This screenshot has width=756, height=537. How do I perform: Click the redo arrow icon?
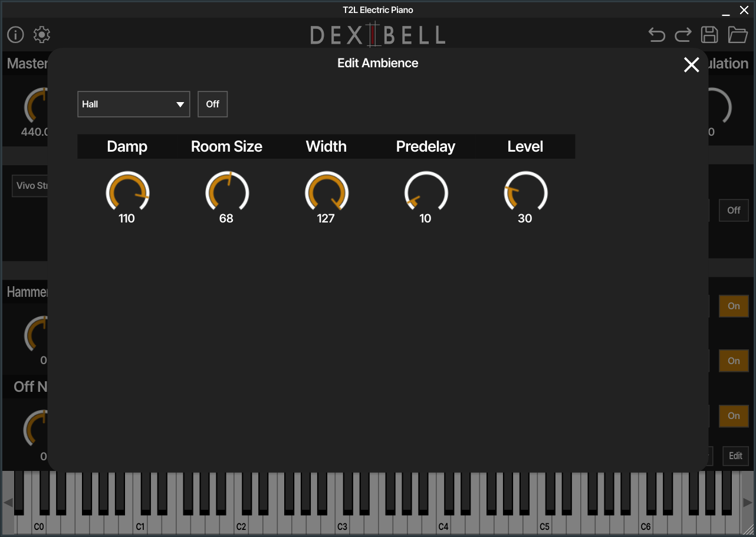[683, 35]
